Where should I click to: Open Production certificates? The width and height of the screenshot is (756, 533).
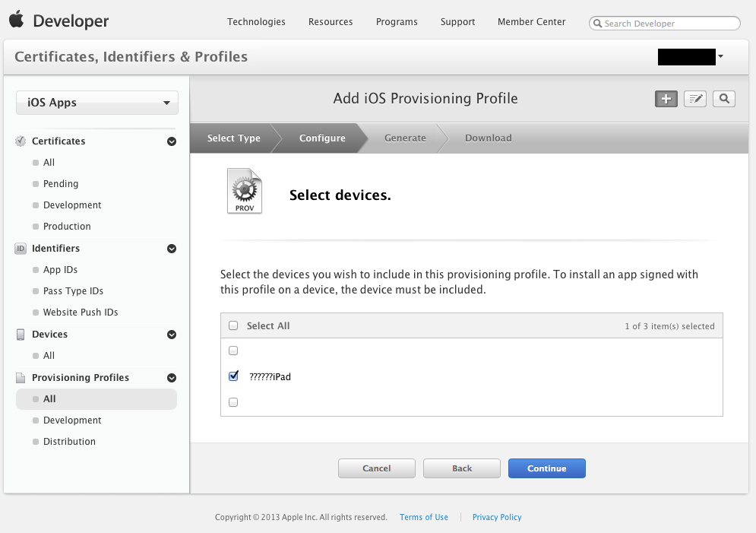(x=67, y=227)
